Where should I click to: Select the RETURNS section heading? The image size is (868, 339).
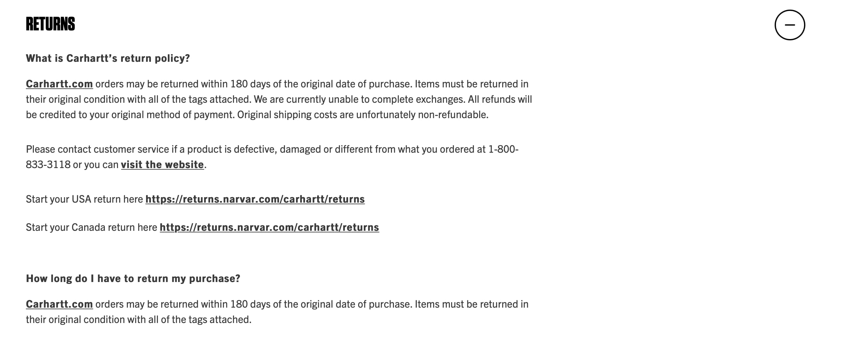[x=50, y=24]
